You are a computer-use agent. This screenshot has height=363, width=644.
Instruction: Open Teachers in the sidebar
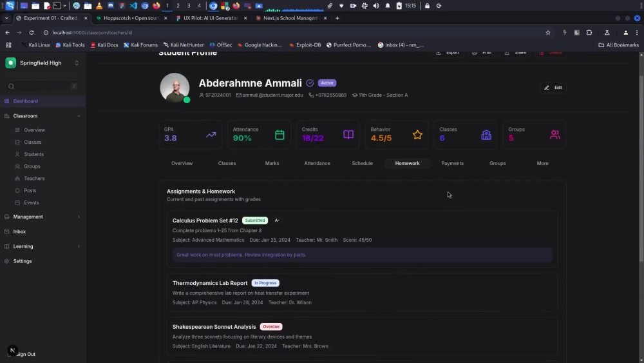tap(34, 179)
